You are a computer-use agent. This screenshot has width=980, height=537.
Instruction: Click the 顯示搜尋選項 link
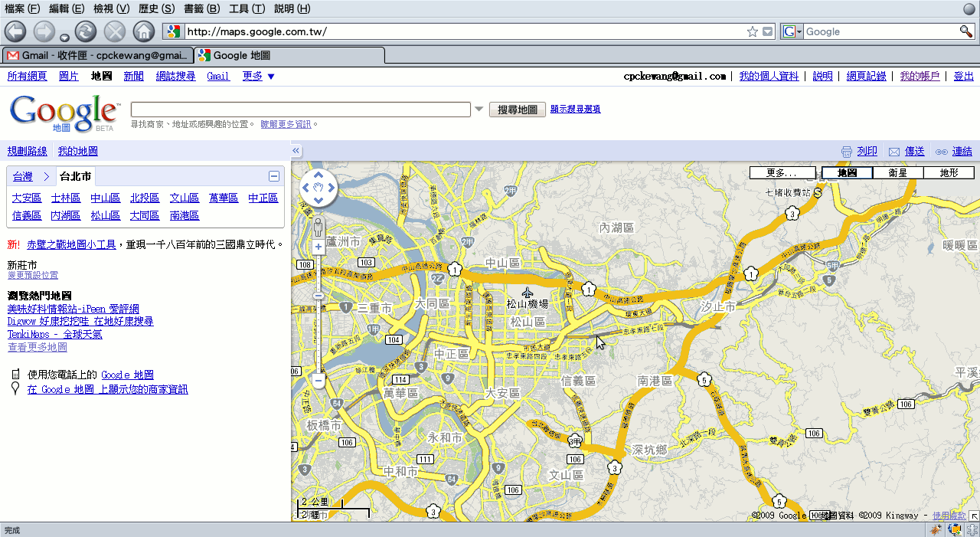click(575, 109)
